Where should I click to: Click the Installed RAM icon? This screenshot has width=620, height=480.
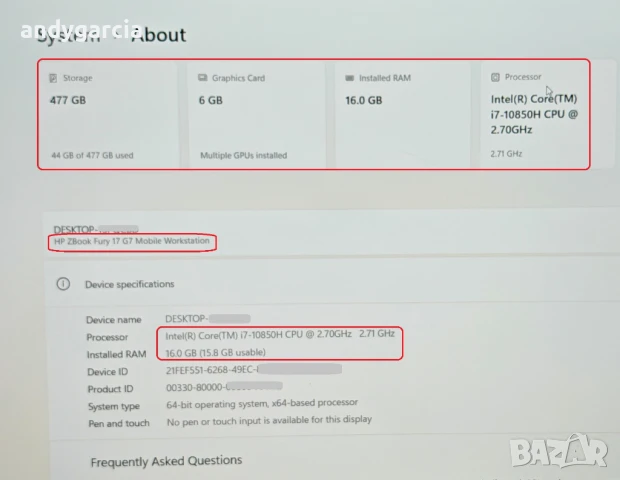[x=350, y=78]
